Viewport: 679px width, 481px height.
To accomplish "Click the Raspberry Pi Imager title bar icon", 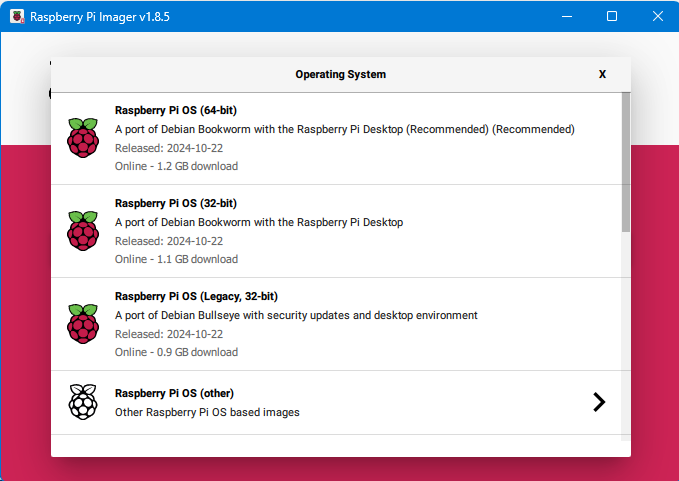I will tap(17, 17).
